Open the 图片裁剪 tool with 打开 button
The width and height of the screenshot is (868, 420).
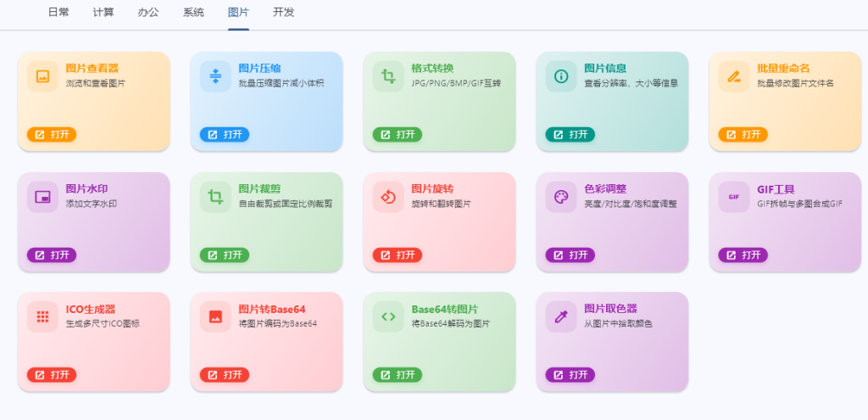click(x=224, y=255)
